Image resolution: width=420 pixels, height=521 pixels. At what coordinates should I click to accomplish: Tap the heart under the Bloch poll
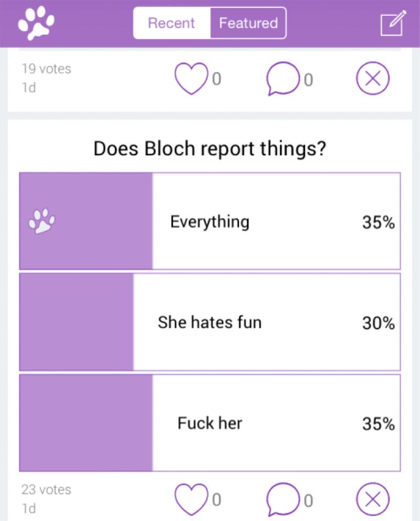[191, 499]
